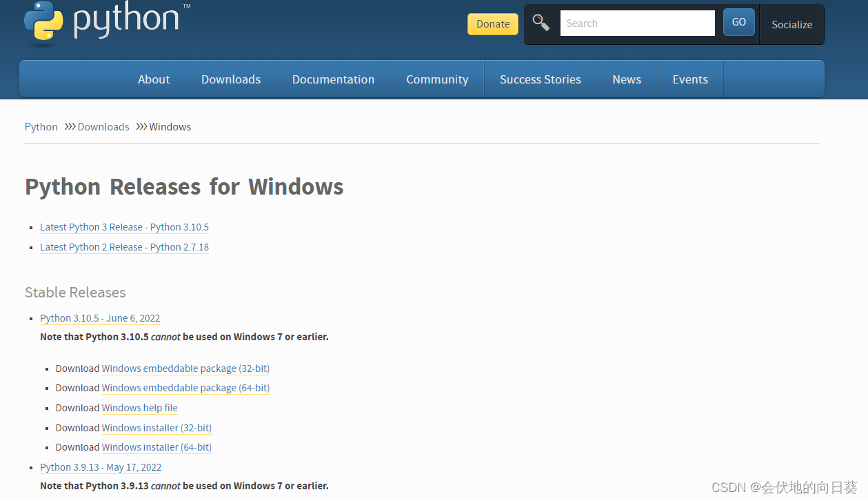Click the Python 3.10.5 Windows 7 note
Viewport: 868px width, 501px height.
pyautogui.click(x=184, y=337)
